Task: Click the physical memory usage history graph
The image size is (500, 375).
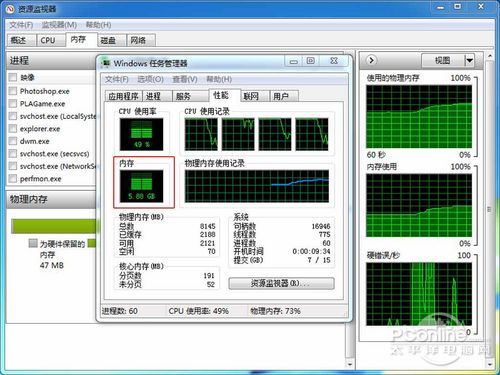Action: pos(257,186)
